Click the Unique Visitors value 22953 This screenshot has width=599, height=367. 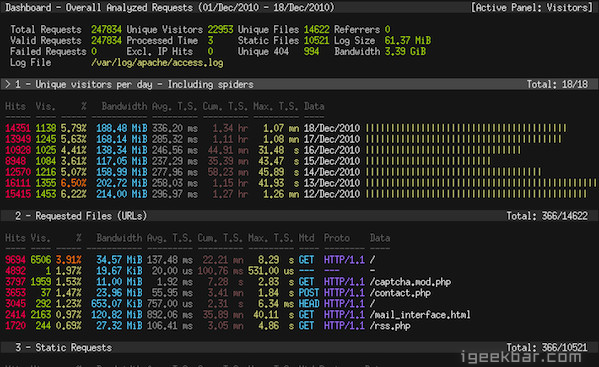click(x=220, y=29)
